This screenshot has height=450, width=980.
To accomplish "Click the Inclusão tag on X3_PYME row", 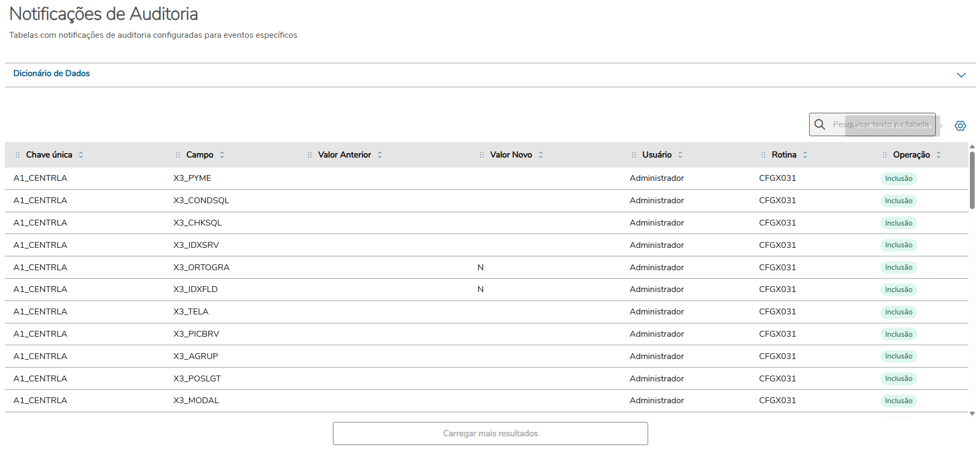I will pyautogui.click(x=899, y=179).
